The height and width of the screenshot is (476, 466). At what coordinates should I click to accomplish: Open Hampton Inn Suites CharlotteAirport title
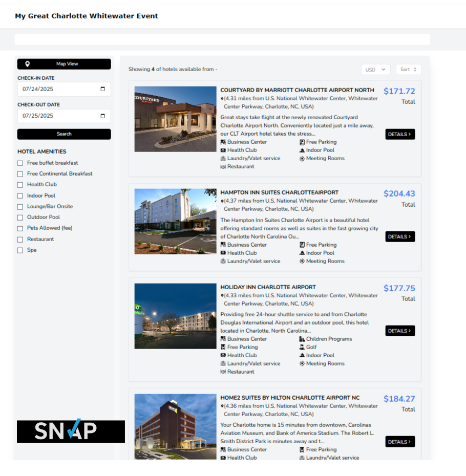[x=279, y=192]
